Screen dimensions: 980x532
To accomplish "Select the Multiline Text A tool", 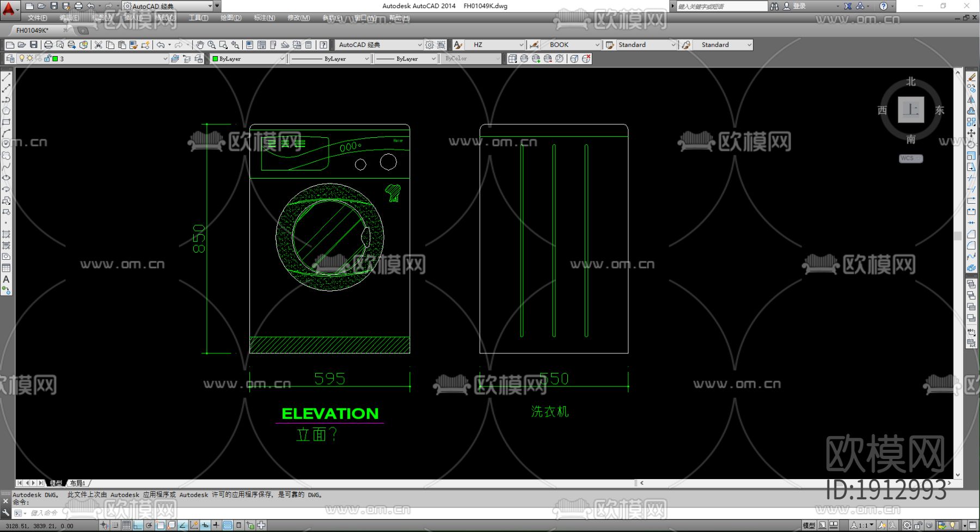I will click(7, 279).
